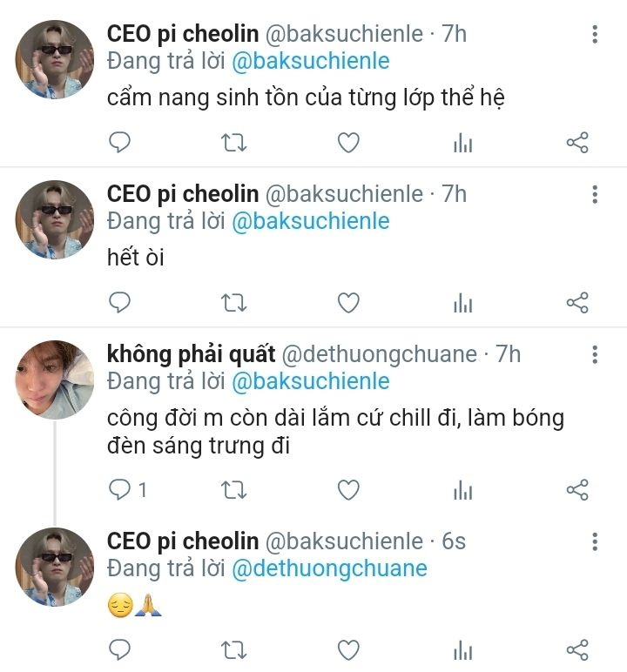
Task: Reply to the "hết òi" tweet
Action: [119, 302]
